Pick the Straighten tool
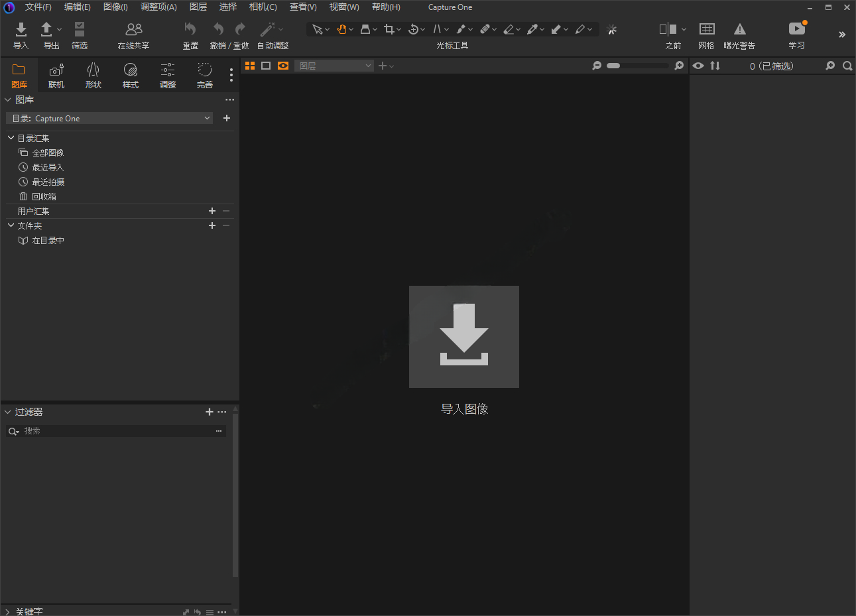 [x=438, y=29]
